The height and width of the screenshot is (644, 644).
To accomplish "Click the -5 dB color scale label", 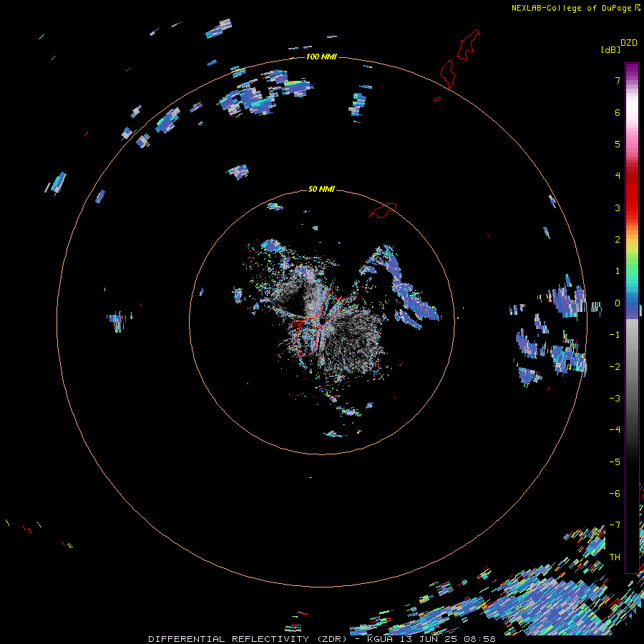I will point(615,462).
